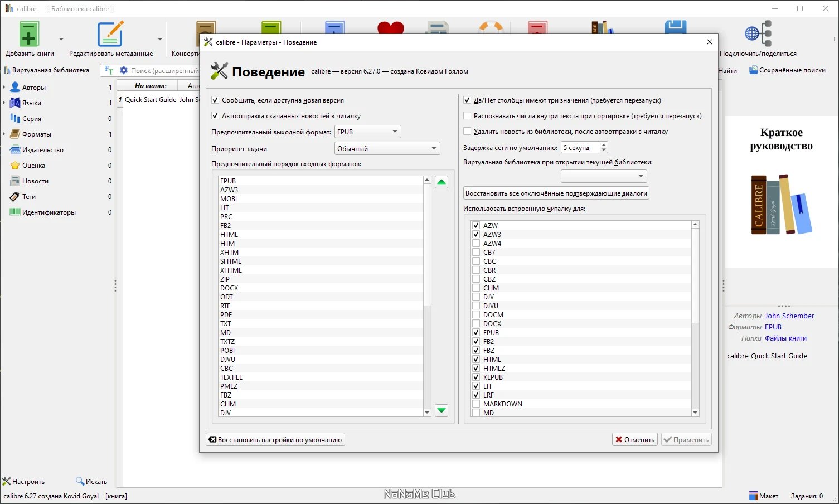Uncheck EPUB in built-in viewer list
839x504 pixels.
pyautogui.click(x=476, y=333)
